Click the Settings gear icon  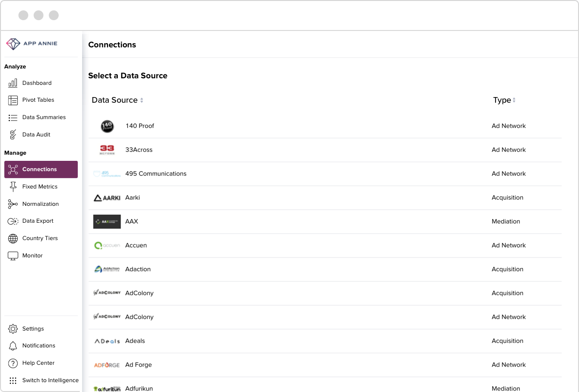point(13,329)
